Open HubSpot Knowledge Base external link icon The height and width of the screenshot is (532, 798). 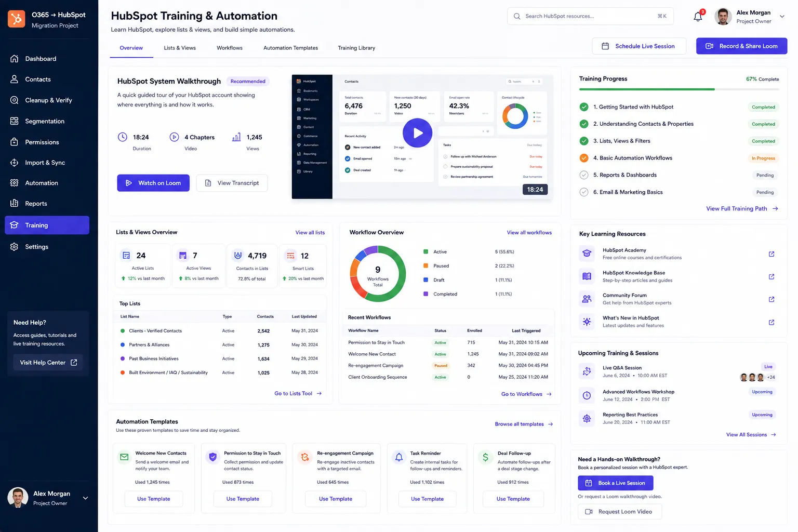(772, 276)
